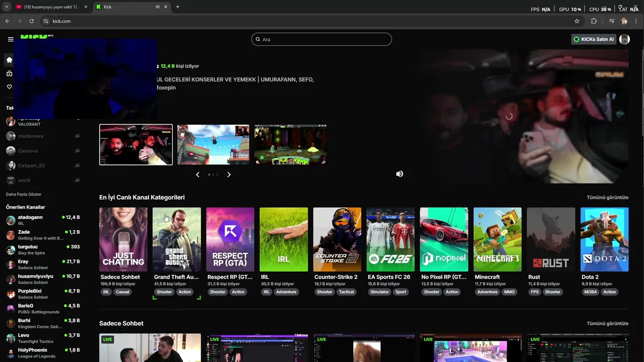Image resolution: width=644 pixels, height=362 pixels.
Task: Open Burhi recommended channel
Action: coord(43,323)
